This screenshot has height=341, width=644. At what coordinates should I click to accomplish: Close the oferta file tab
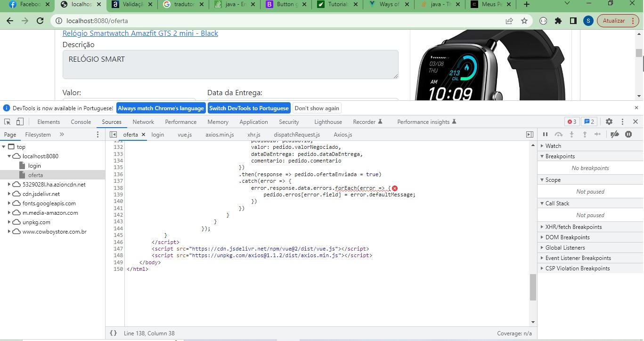[x=143, y=135]
